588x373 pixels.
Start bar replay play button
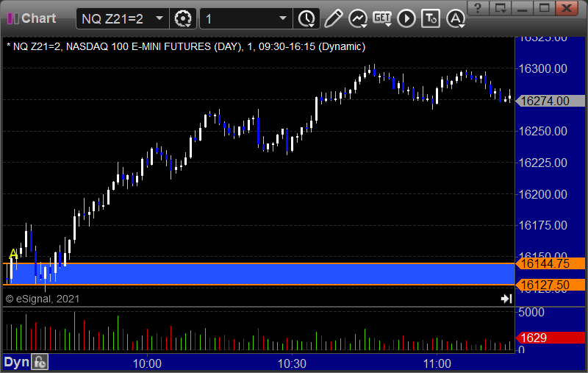click(x=406, y=18)
